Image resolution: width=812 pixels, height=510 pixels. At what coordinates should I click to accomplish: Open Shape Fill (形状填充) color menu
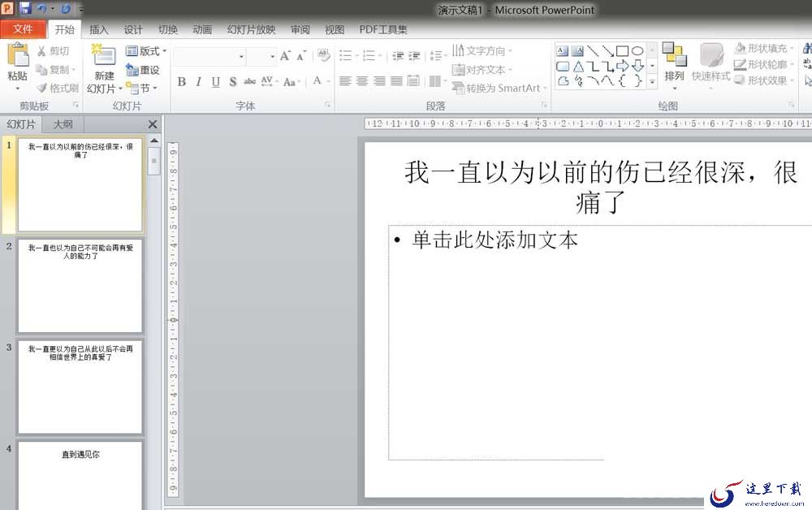coord(764,49)
